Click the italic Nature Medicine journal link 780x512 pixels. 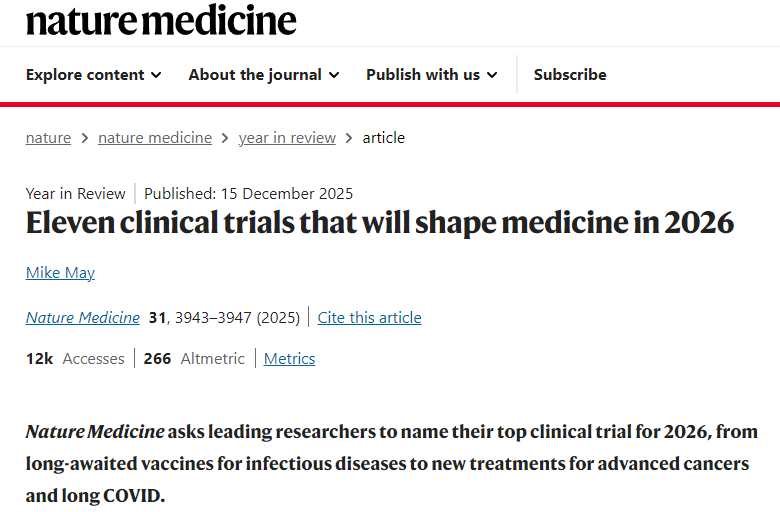click(x=83, y=318)
